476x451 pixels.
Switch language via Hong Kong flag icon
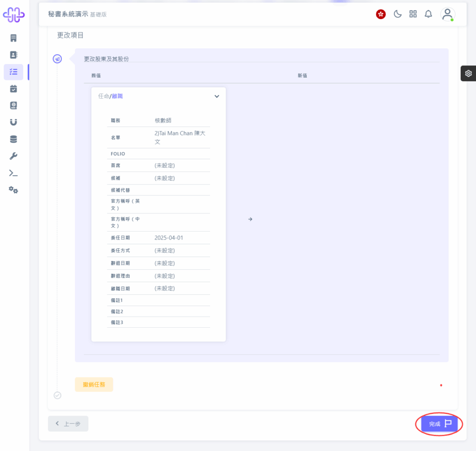tap(381, 14)
